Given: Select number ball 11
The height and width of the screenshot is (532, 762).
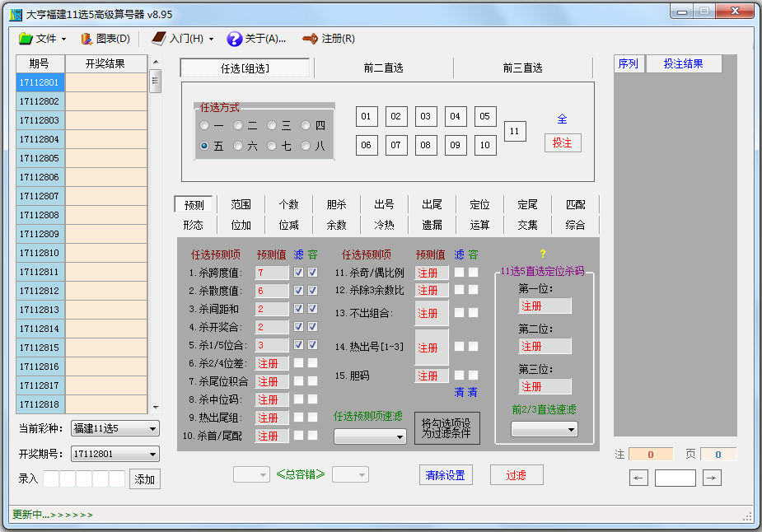Looking at the screenshot, I should (515, 131).
